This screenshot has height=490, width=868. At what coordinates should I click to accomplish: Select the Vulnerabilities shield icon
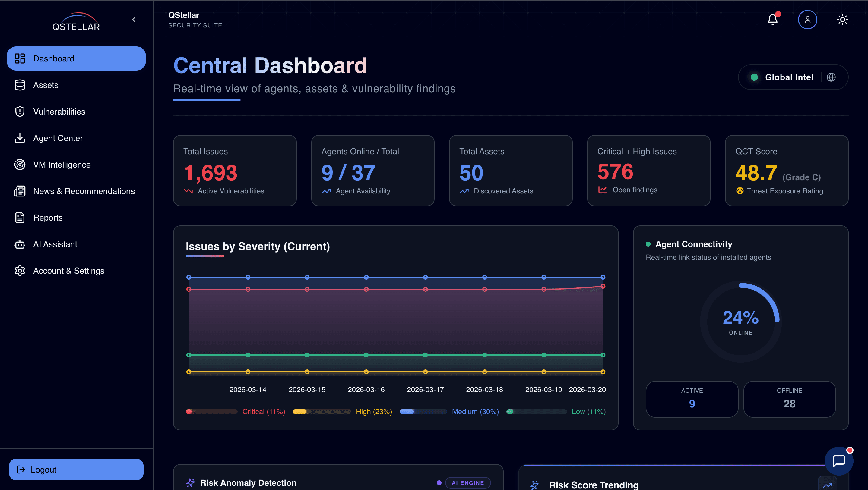pos(20,112)
